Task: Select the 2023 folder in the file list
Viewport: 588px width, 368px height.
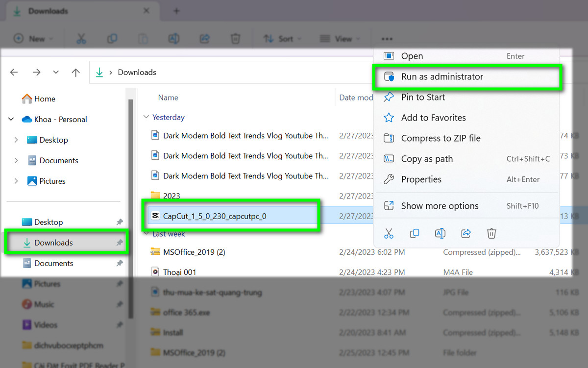Action: [166, 196]
